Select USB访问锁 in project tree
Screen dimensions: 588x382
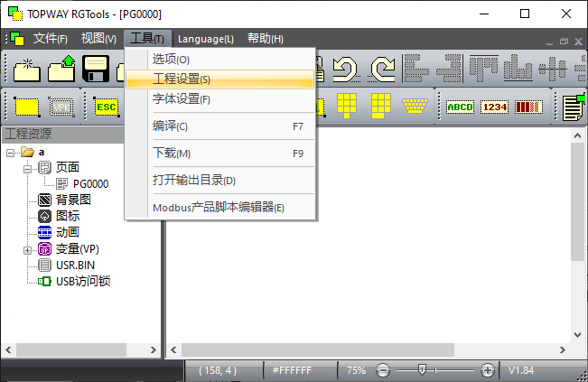pos(83,282)
